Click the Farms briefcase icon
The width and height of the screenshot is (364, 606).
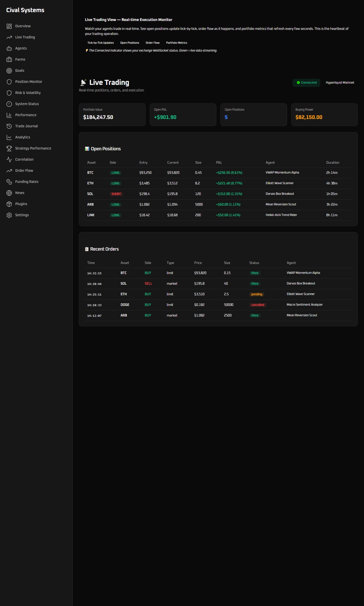click(x=9, y=59)
